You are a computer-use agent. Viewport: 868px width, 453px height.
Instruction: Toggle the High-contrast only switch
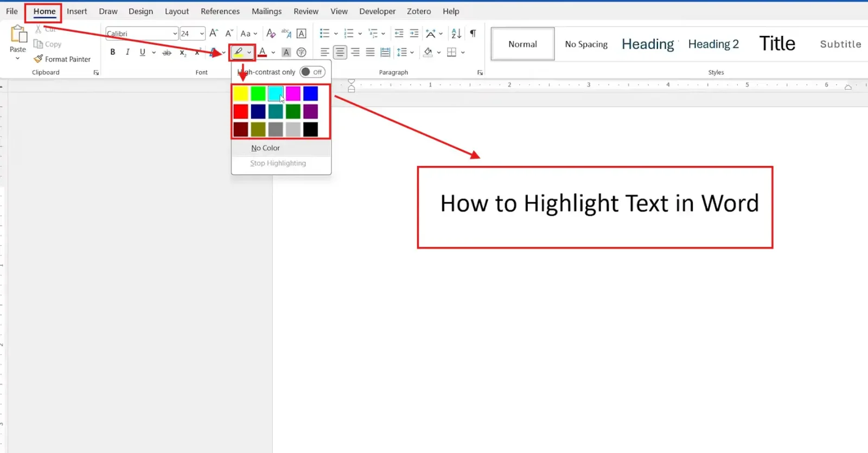(x=312, y=72)
